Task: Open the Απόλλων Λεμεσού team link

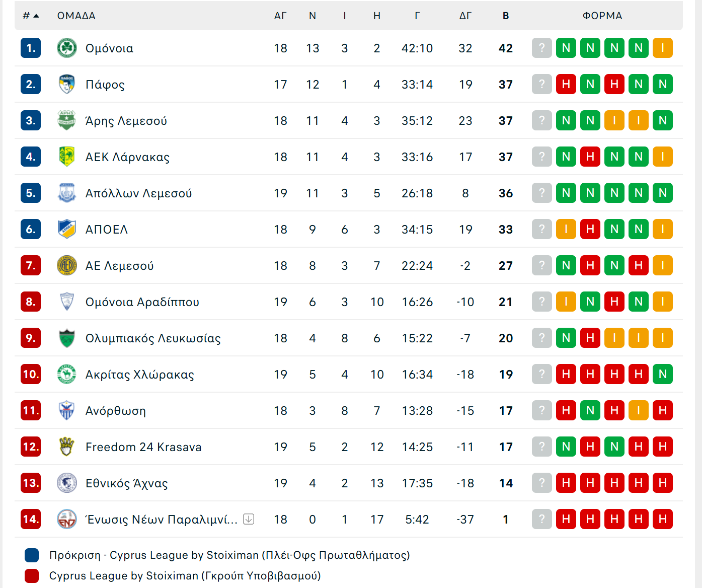Action: pos(139,193)
